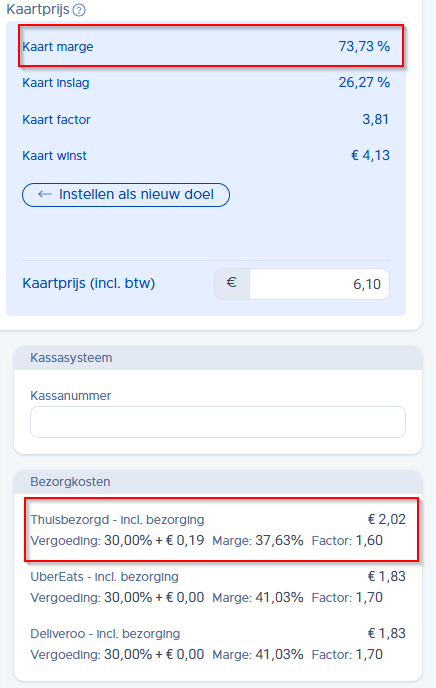Click the Instellen als nieuw doel button
436x688 pixels.
click(126, 195)
